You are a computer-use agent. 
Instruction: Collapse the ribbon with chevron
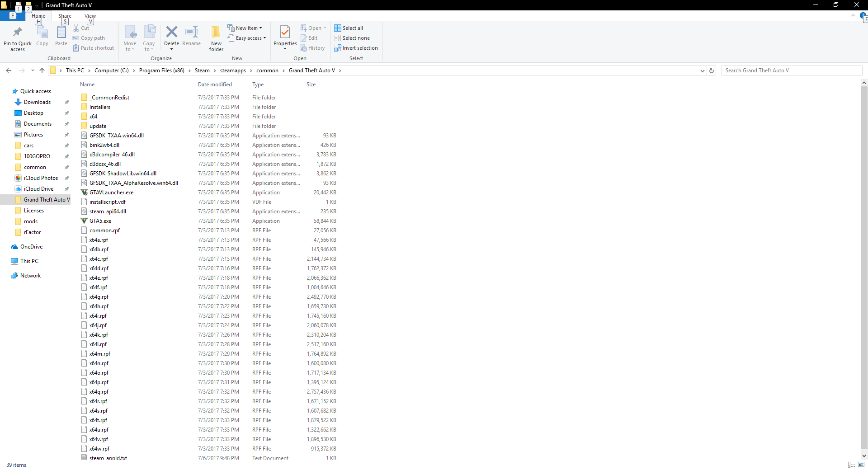[853, 16]
